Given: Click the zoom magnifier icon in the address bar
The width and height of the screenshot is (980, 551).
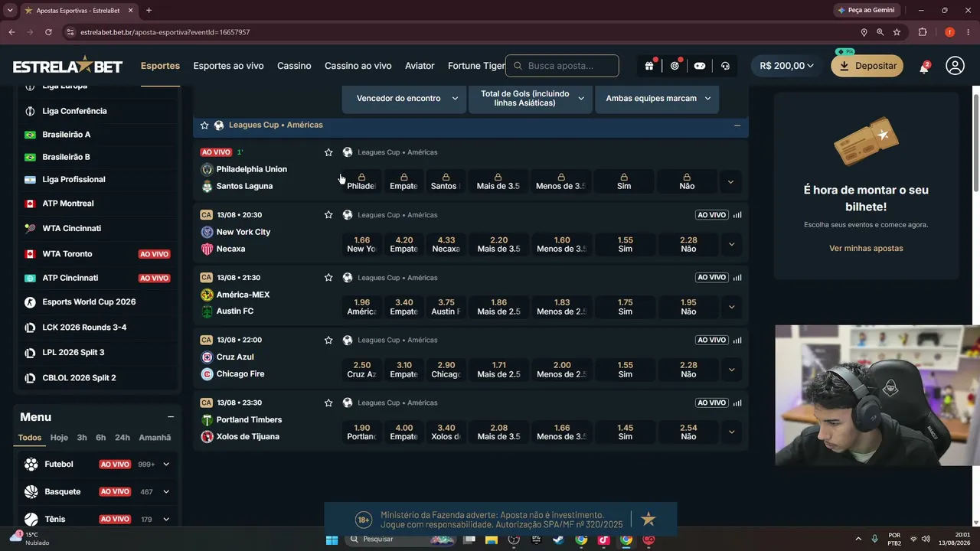Looking at the screenshot, I should [x=880, y=32].
